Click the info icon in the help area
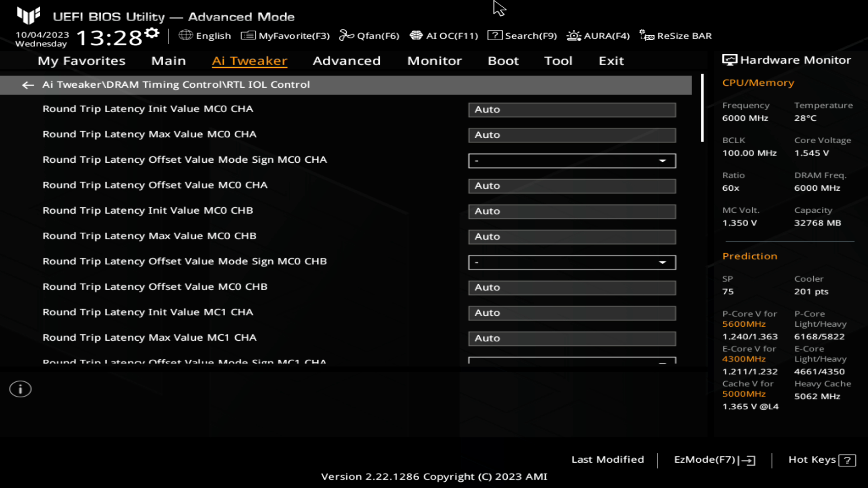868x488 pixels. click(x=20, y=389)
